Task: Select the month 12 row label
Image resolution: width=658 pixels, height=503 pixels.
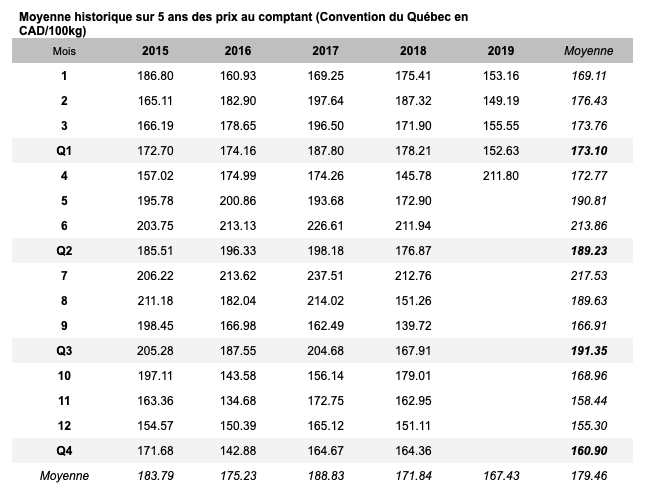Action: tap(64, 425)
